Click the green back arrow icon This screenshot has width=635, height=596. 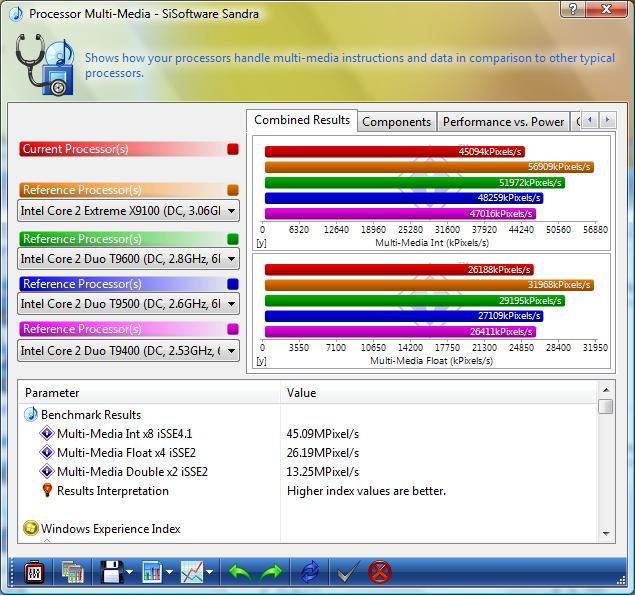click(x=241, y=573)
